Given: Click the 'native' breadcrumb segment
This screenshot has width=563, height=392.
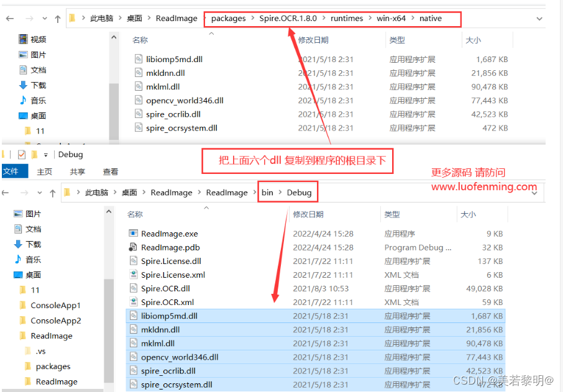Looking at the screenshot, I should pos(431,18).
